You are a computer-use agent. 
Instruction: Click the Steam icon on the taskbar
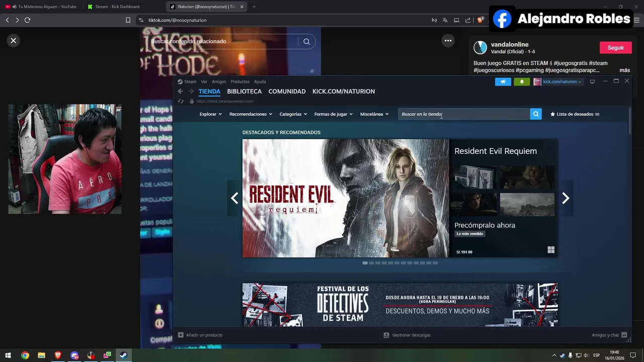(123, 355)
